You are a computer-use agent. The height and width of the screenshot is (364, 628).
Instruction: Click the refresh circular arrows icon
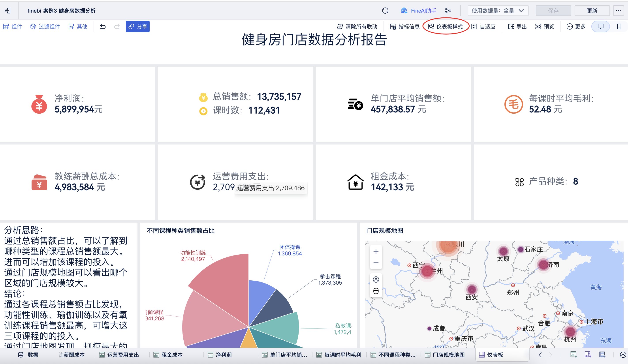point(385,11)
